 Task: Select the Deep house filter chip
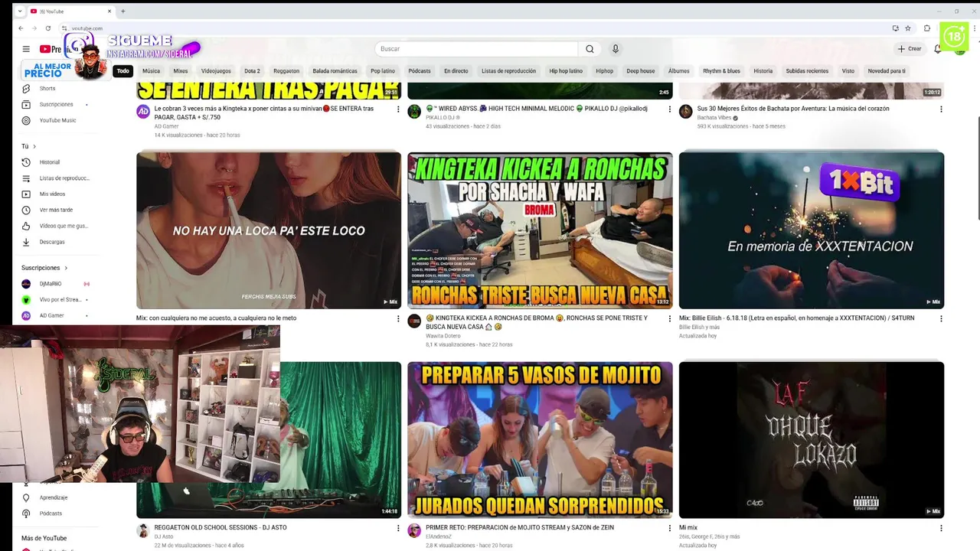[x=641, y=71]
